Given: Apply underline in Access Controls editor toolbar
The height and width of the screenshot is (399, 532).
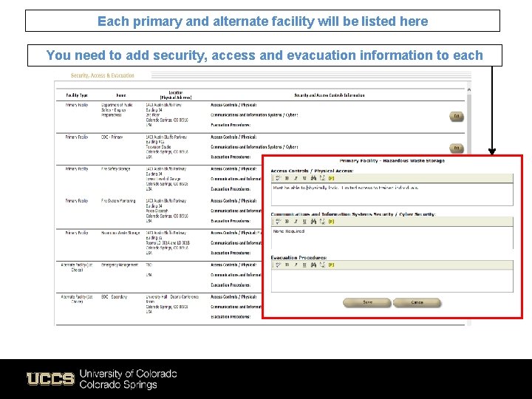Looking at the screenshot, I should point(304,178).
